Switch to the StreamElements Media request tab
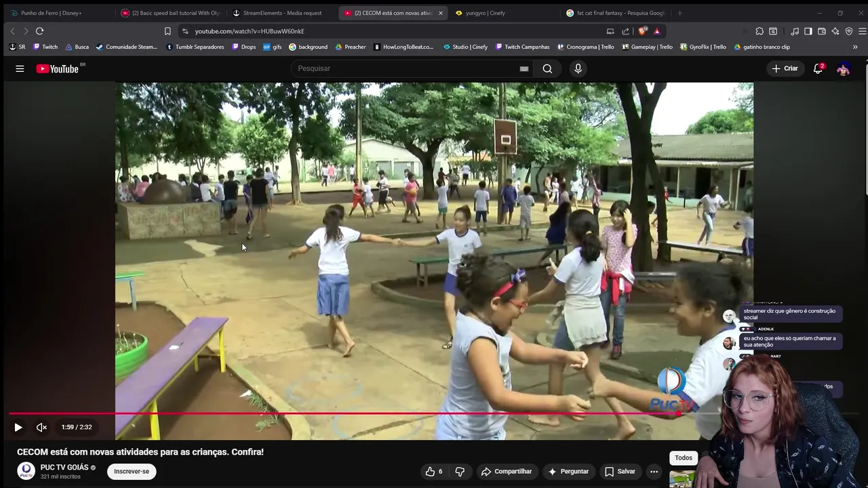Image resolution: width=868 pixels, height=488 pixels. [x=281, y=13]
